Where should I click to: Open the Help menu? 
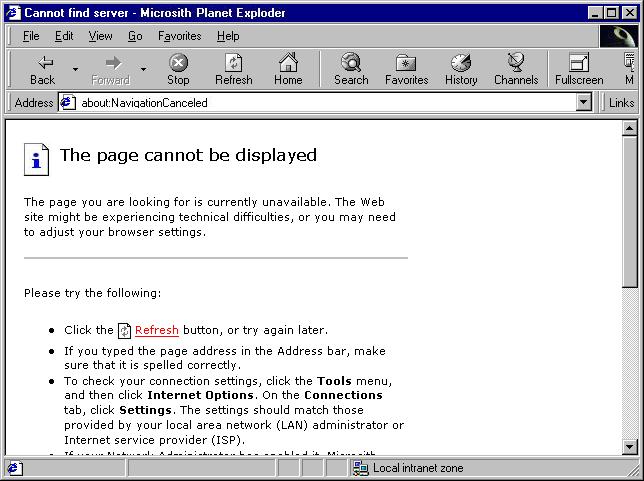228,36
